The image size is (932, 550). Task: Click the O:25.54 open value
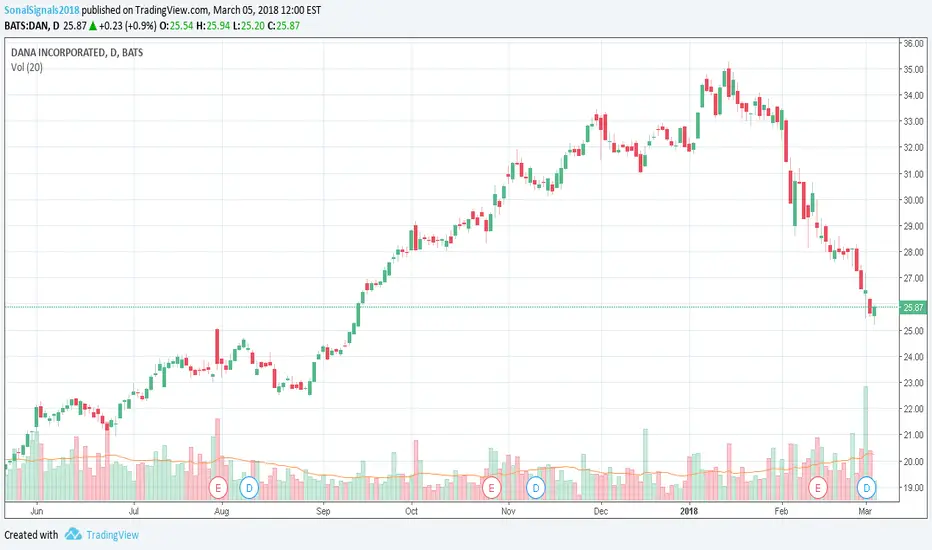(177, 26)
